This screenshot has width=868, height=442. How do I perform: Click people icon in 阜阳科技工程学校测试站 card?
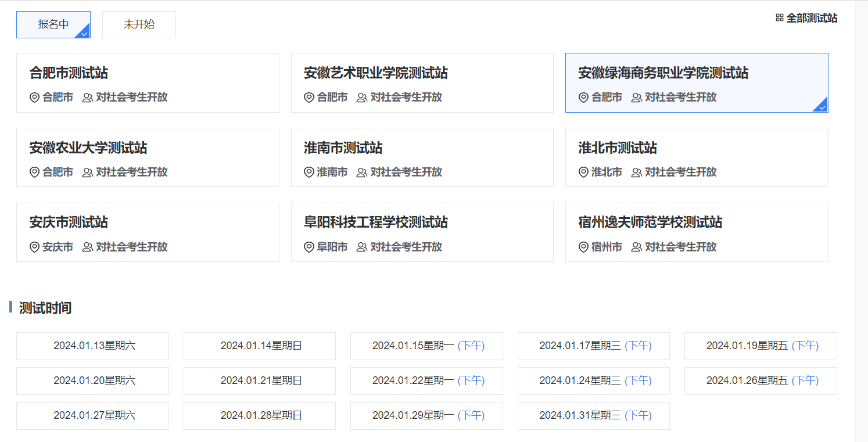pyautogui.click(x=361, y=247)
